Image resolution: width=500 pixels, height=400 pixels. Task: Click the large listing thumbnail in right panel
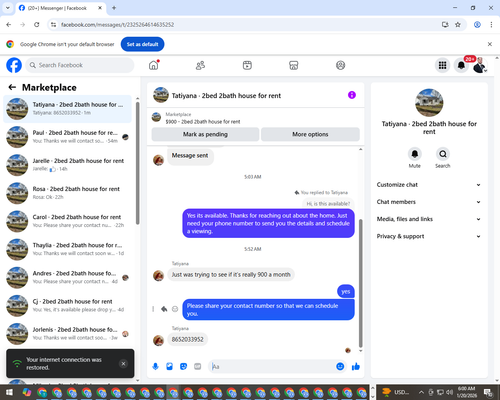point(429,103)
